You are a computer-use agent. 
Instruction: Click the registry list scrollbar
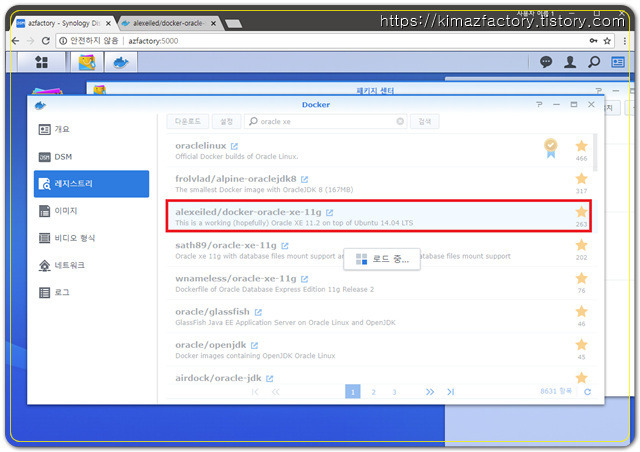tap(595, 152)
